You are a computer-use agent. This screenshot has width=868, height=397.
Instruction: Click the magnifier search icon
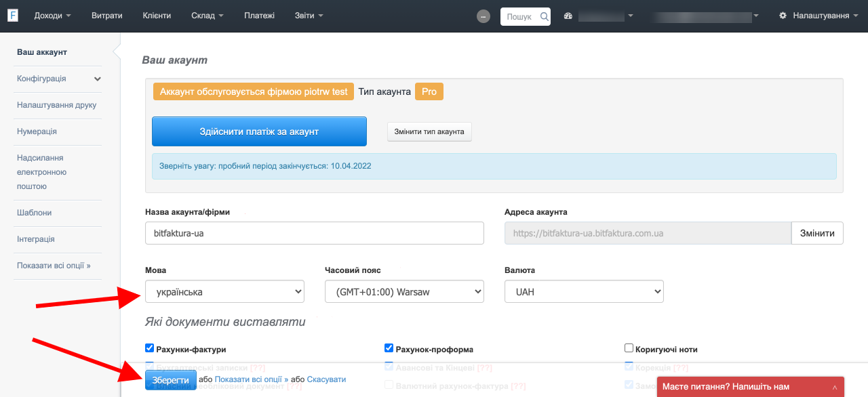[544, 16]
